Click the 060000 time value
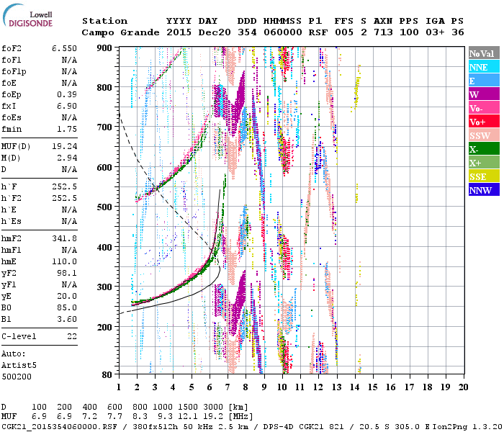Image resolution: width=504 pixels, height=432 pixels. click(x=283, y=32)
